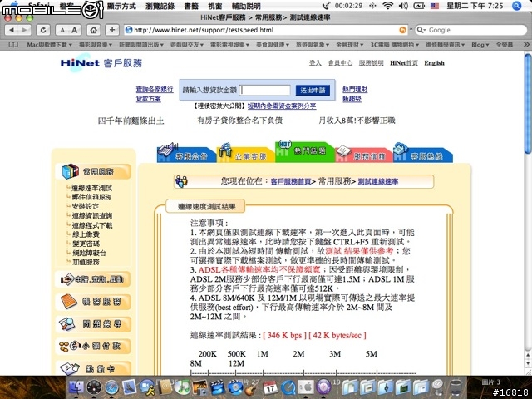Click the Wi-Fi status icon in menu bar
532x399 pixels.
point(387,6)
